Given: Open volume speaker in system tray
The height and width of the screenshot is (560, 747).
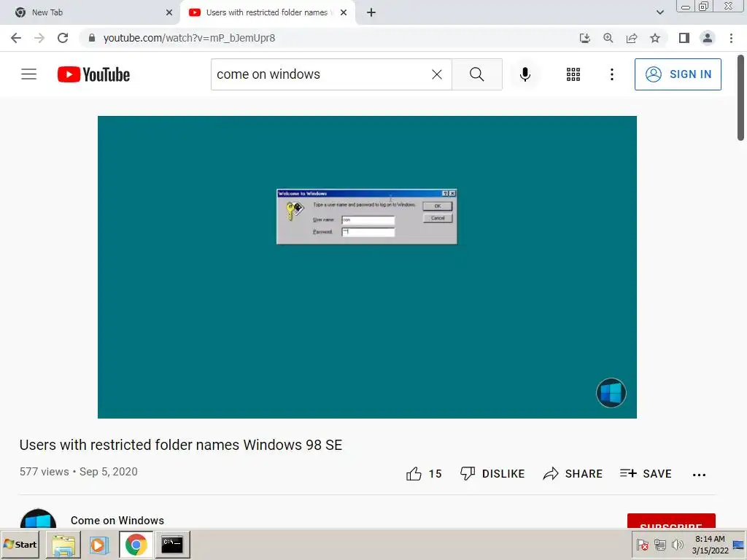Looking at the screenshot, I should [677, 545].
